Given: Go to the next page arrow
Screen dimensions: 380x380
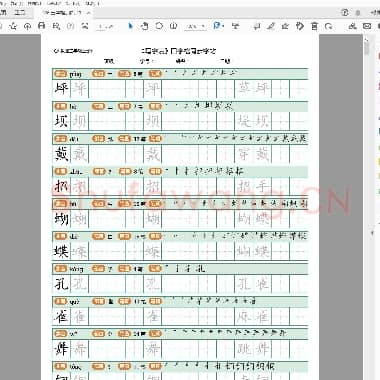Looking at the screenshot, I should coord(85,26).
